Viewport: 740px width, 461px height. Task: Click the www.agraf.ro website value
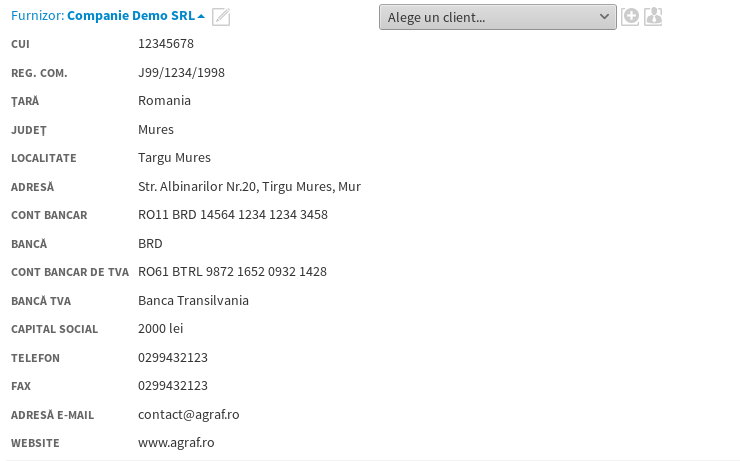(x=176, y=442)
